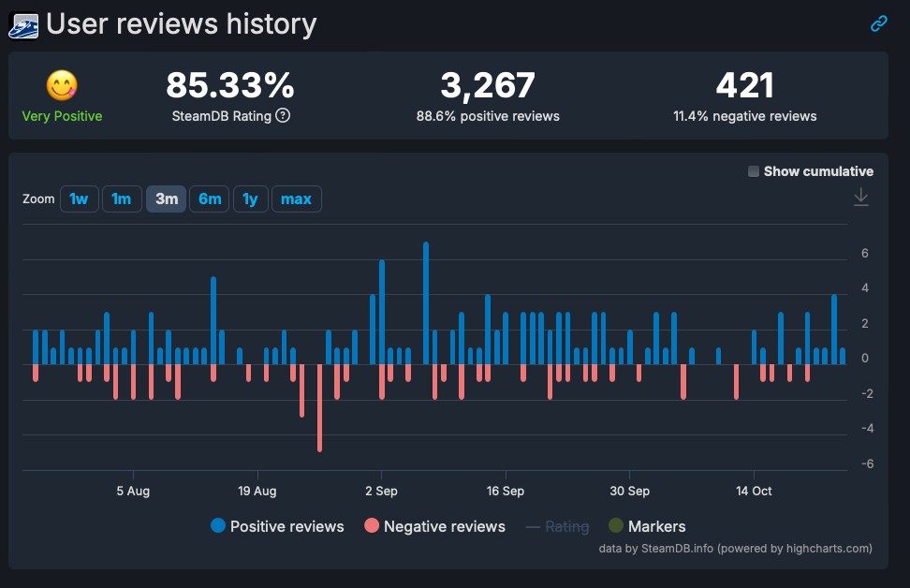
Task: Toggle Negative reviews series in legend
Action: (435, 526)
